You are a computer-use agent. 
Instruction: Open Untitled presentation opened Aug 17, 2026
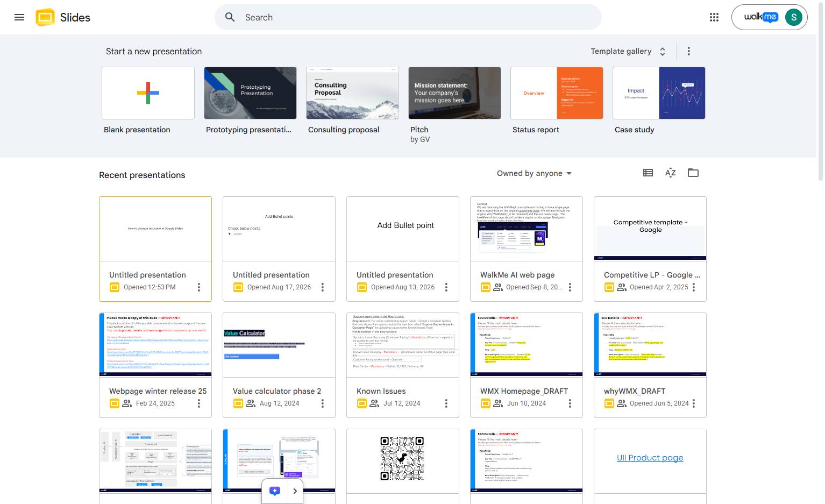tap(279, 249)
